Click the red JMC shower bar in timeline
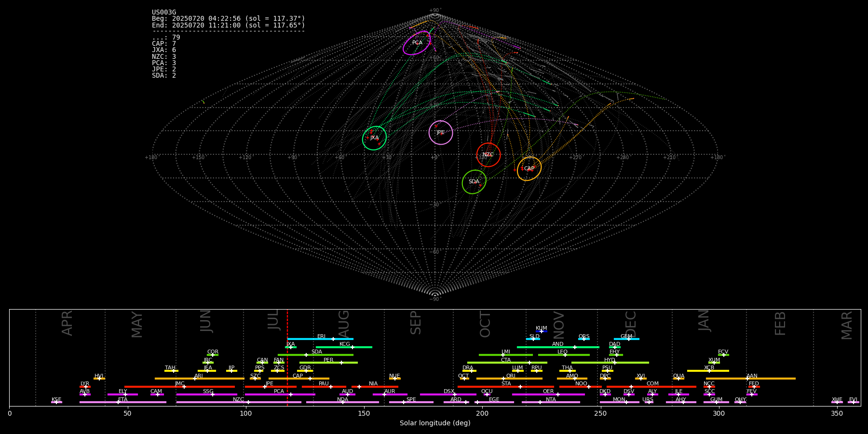This screenshot has height=434, width=868. point(179,386)
